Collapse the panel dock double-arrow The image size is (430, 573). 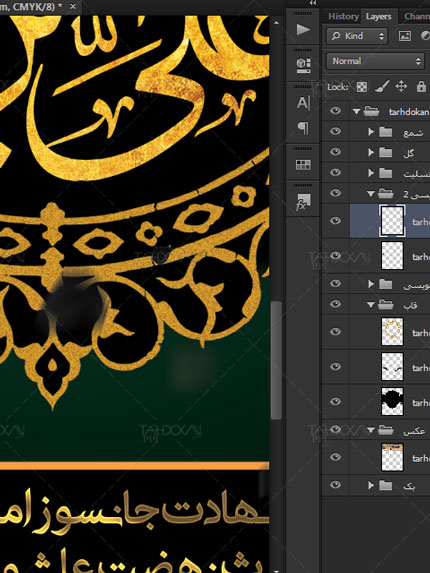click(x=313, y=3)
